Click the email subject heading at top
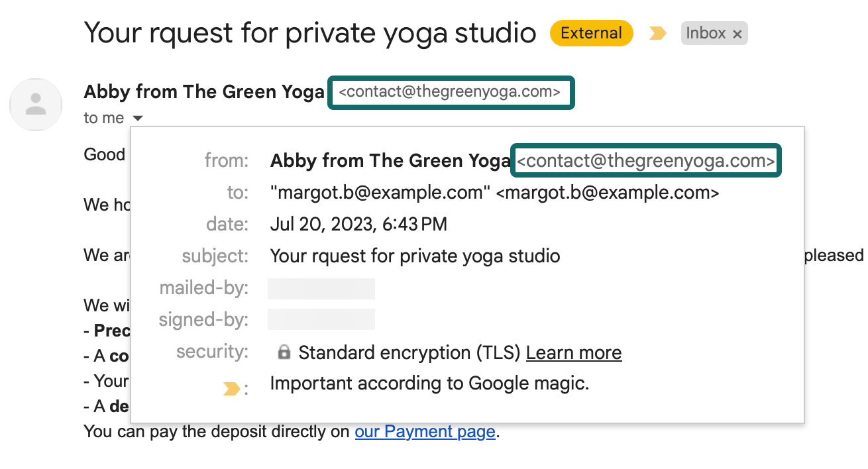Viewport: 868px width, 469px height. coord(309,33)
